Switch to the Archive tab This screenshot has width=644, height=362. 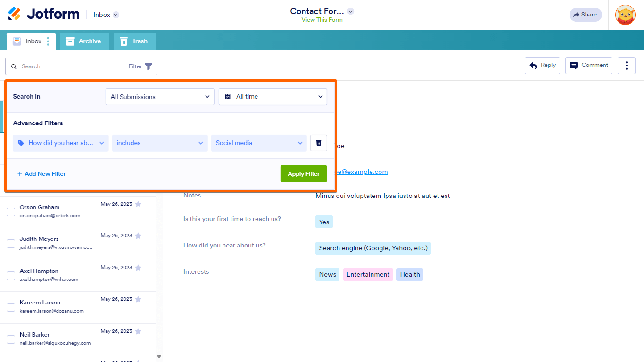pos(84,41)
